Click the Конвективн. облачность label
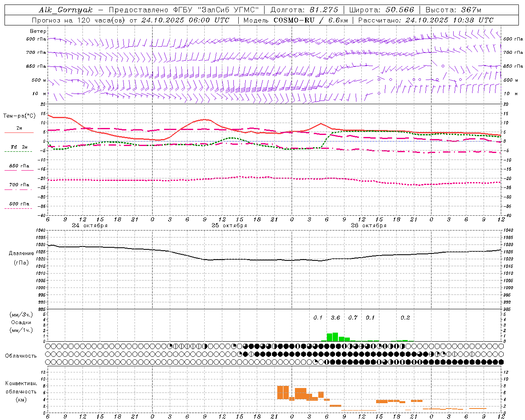This screenshot has height=420, width=525. point(21,387)
